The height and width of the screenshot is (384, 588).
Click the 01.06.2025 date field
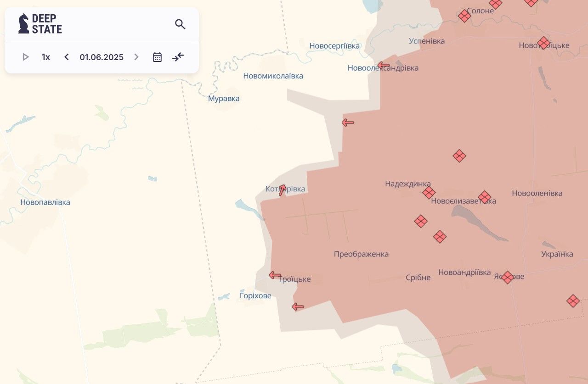pyautogui.click(x=102, y=57)
